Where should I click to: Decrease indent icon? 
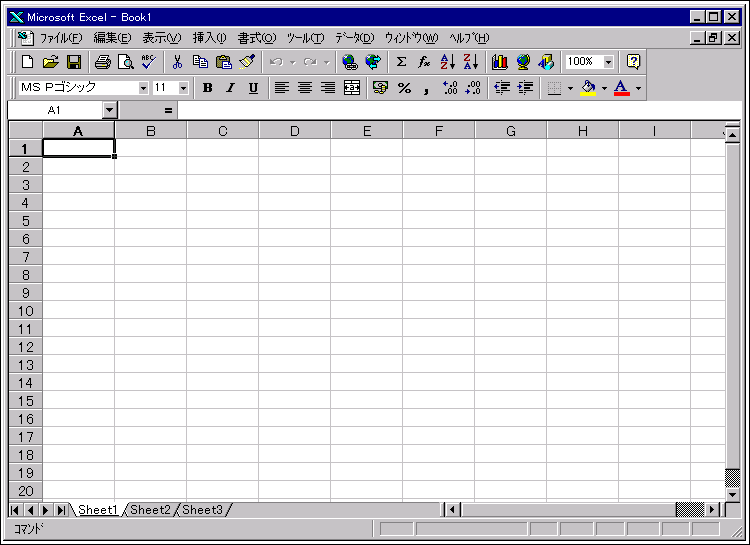tap(502, 88)
